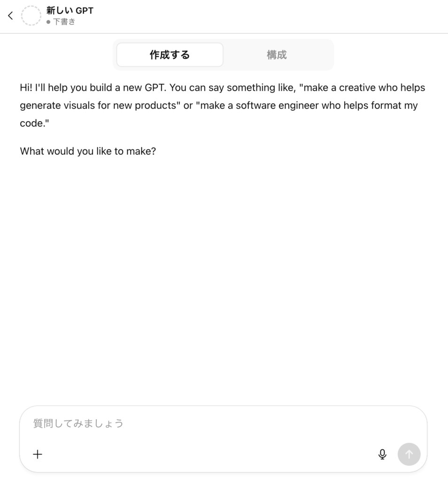Click the gray draft status dot
This screenshot has height=481, width=448.
48,22
